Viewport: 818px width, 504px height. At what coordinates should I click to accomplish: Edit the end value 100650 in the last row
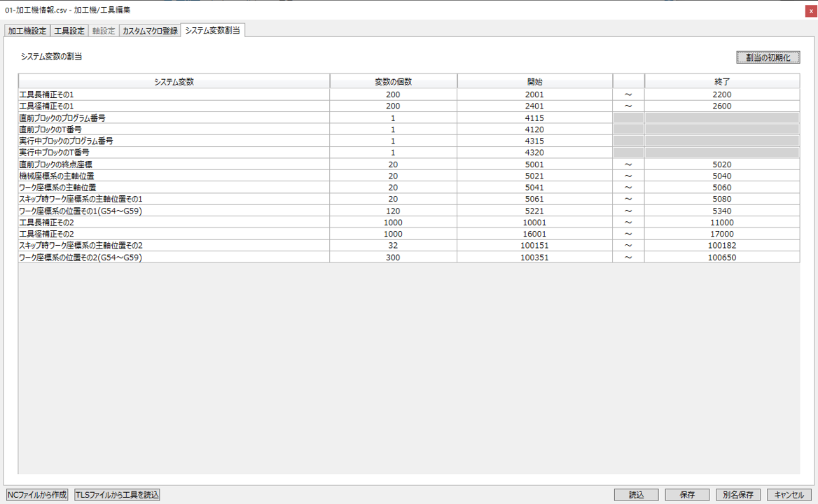721,258
